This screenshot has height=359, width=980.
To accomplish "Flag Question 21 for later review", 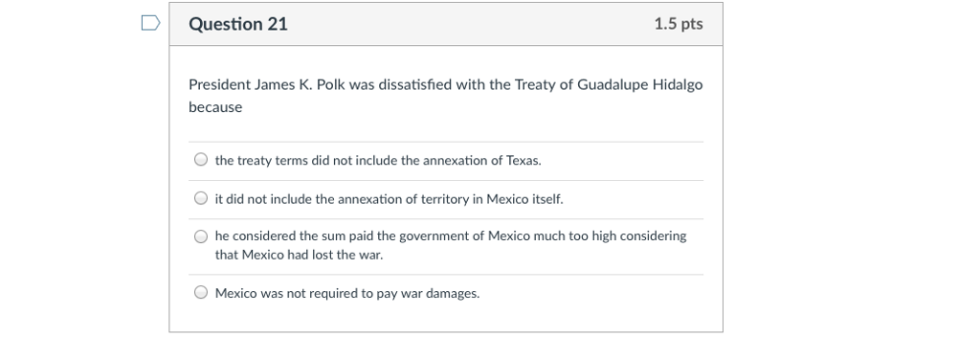I will tap(150, 23).
